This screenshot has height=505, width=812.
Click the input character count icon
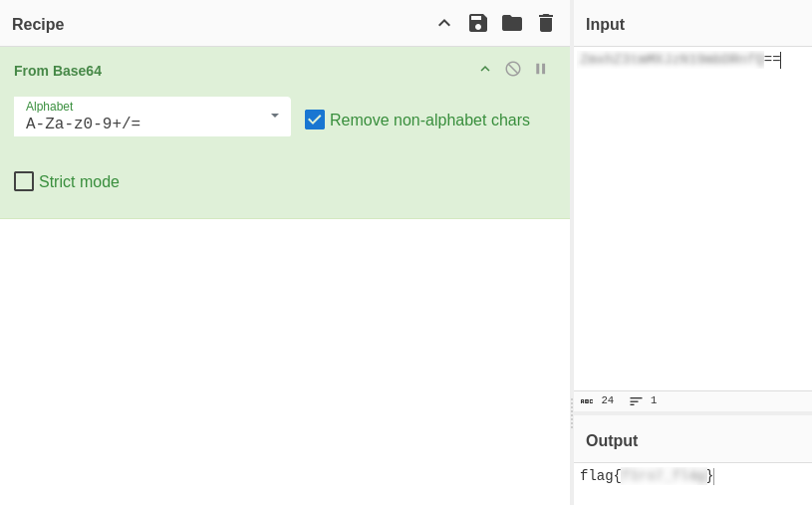tap(587, 400)
